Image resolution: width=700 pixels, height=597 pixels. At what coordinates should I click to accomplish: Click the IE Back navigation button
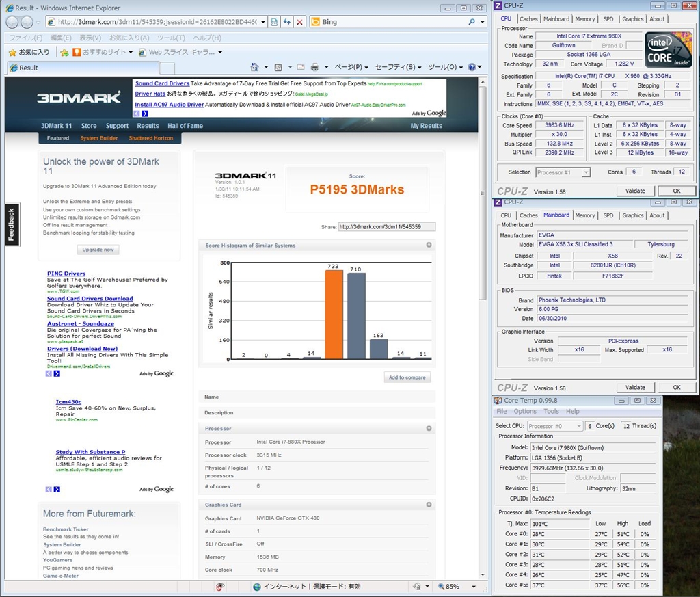pyautogui.click(x=12, y=22)
